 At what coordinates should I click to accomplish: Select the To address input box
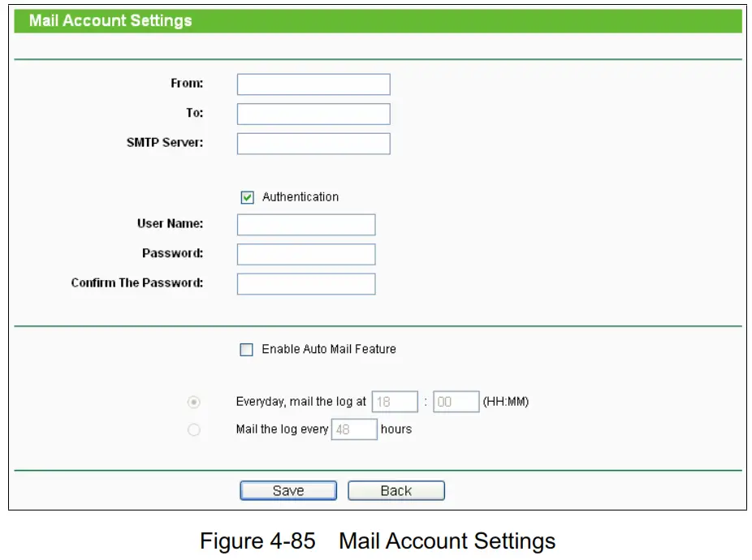(x=313, y=114)
